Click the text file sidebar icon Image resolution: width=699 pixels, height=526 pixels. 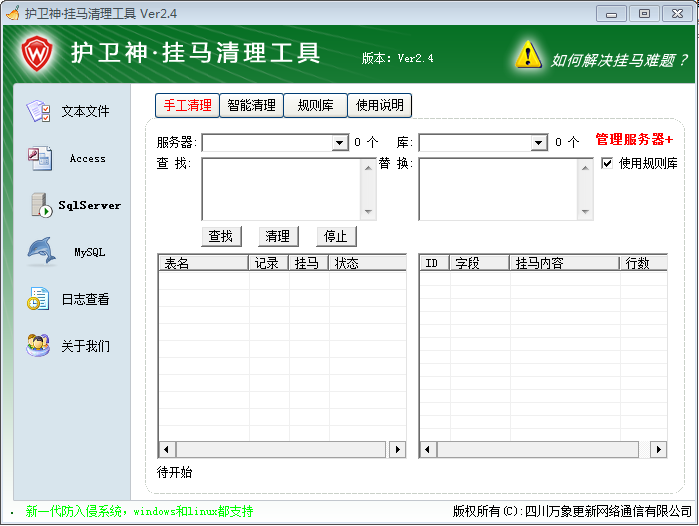click(39, 111)
